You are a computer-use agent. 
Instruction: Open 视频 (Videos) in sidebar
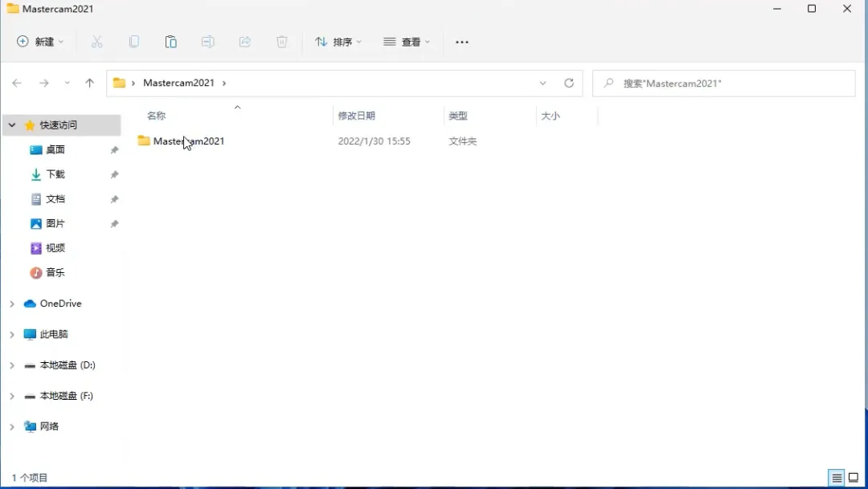pos(55,248)
